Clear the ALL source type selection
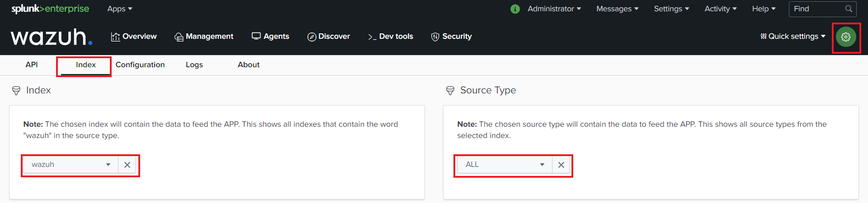The image size is (868, 203). [561, 165]
